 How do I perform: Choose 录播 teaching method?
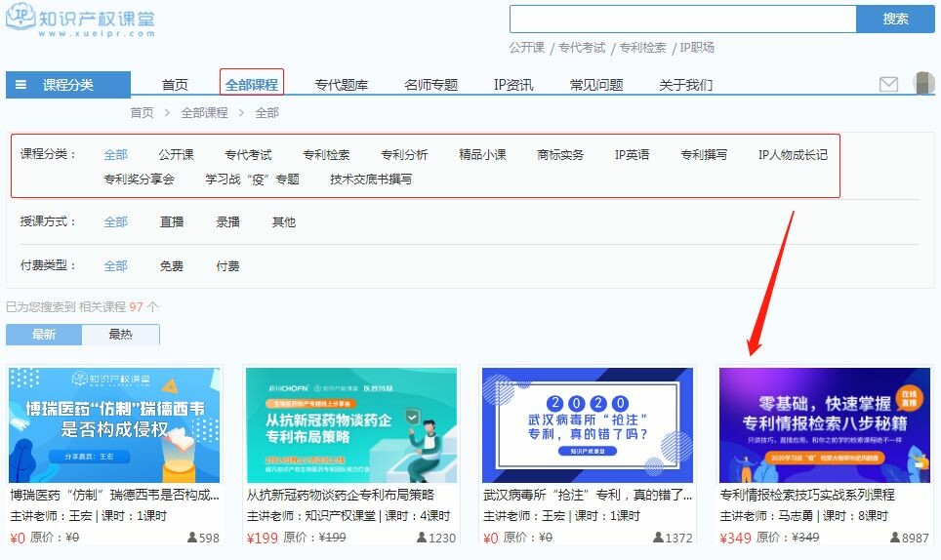point(227,221)
